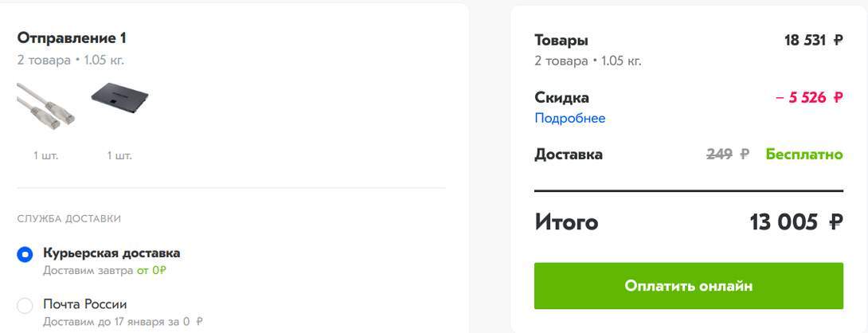868x333 pixels.
Task: Click the 13 005 ₽ total amount
Action: (796, 222)
